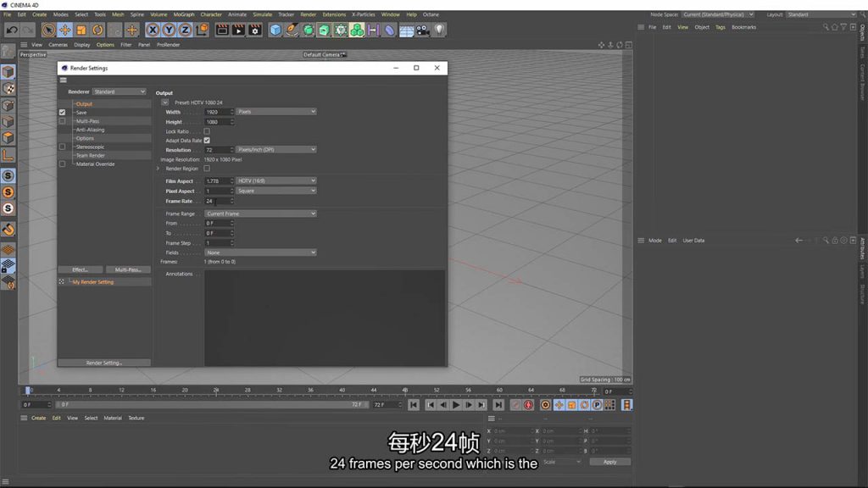Add a Cube primitive object
868x488 pixels.
coord(275,30)
